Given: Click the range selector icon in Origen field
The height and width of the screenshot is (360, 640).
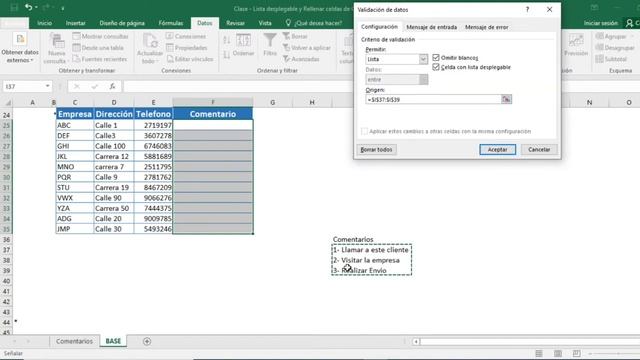Looking at the screenshot, I should coord(506,99).
